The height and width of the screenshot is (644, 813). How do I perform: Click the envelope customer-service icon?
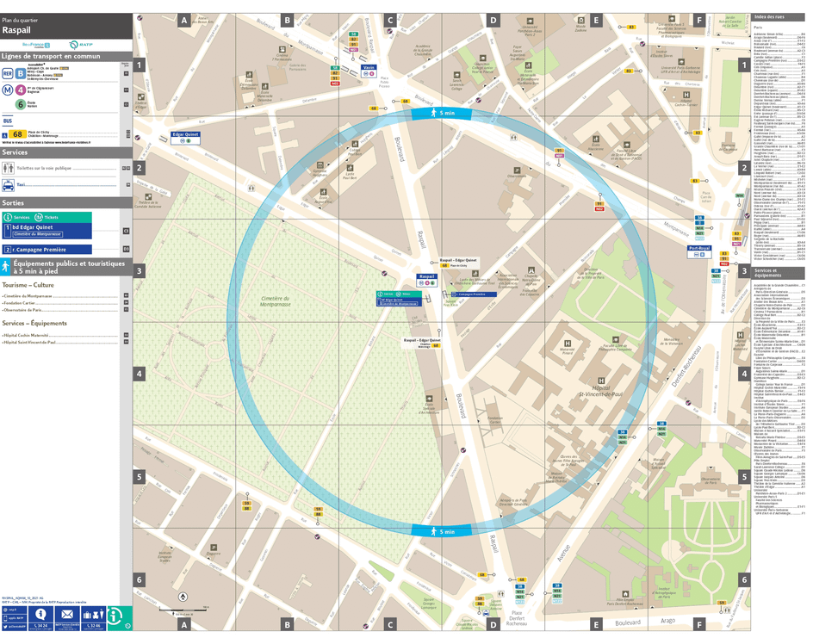pyautogui.click(x=67, y=614)
